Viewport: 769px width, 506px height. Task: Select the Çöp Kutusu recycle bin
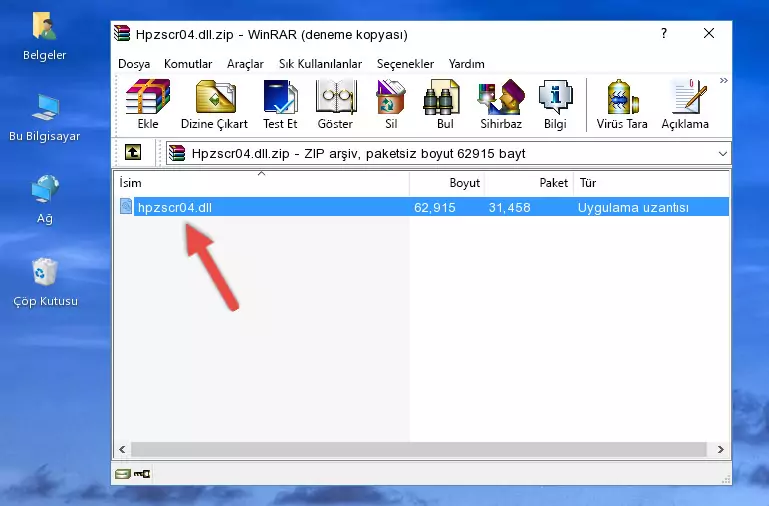[x=45, y=282]
